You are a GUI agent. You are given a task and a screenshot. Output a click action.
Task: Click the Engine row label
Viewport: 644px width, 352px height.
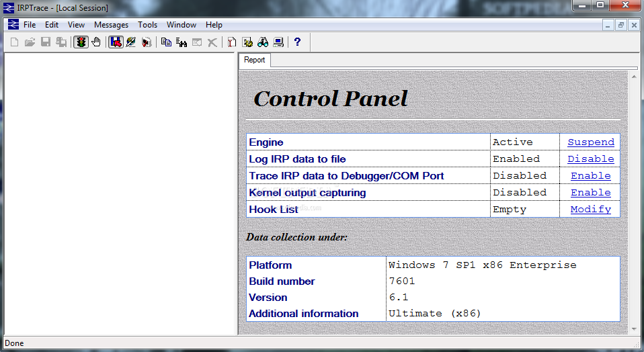[x=266, y=142]
